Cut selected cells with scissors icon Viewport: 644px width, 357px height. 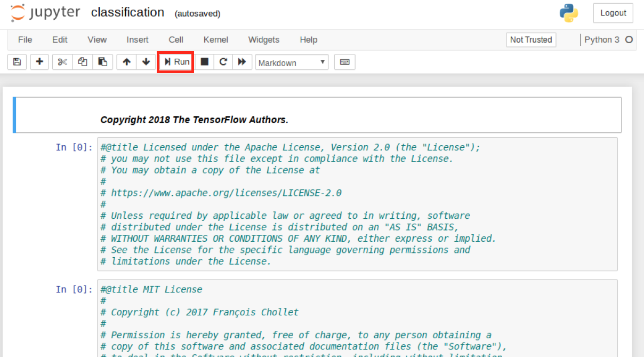tap(62, 62)
